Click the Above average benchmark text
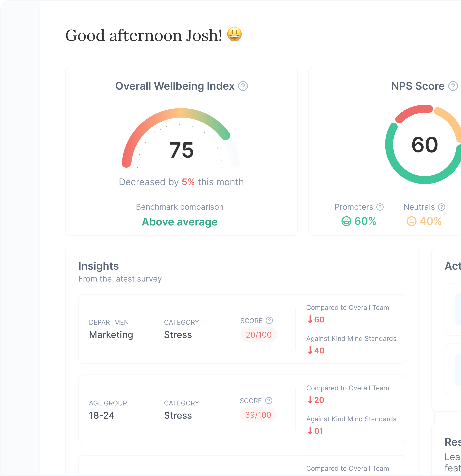461x476 pixels. click(x=180, y=222)
